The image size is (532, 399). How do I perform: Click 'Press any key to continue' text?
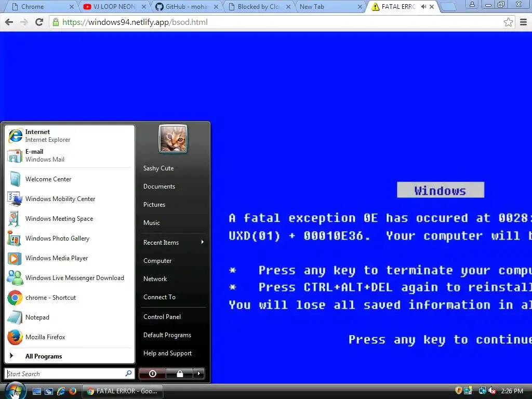click(x=440, y=340)
